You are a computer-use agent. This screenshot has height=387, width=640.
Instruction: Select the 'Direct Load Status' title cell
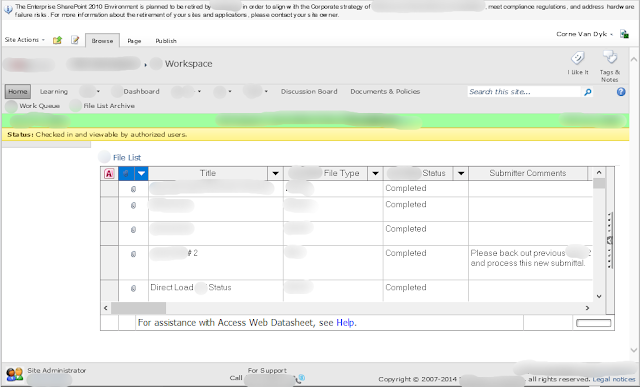(x=216, y=291)
